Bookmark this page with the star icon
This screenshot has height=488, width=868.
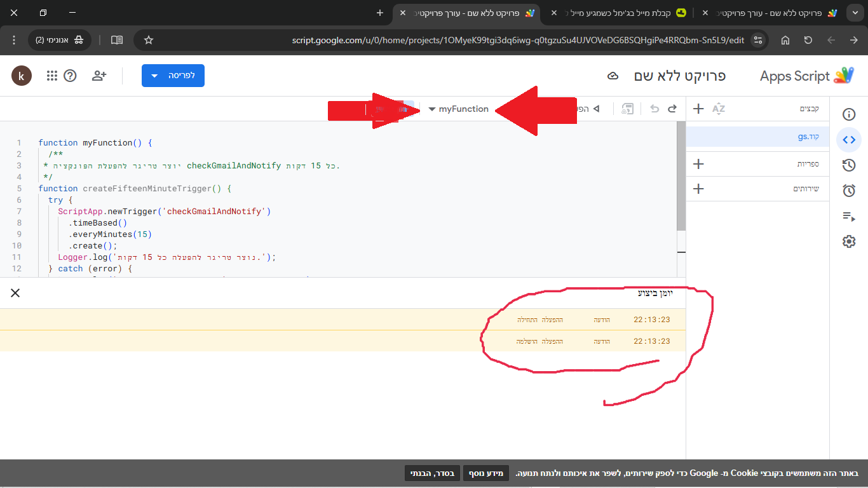coord(149,40)
